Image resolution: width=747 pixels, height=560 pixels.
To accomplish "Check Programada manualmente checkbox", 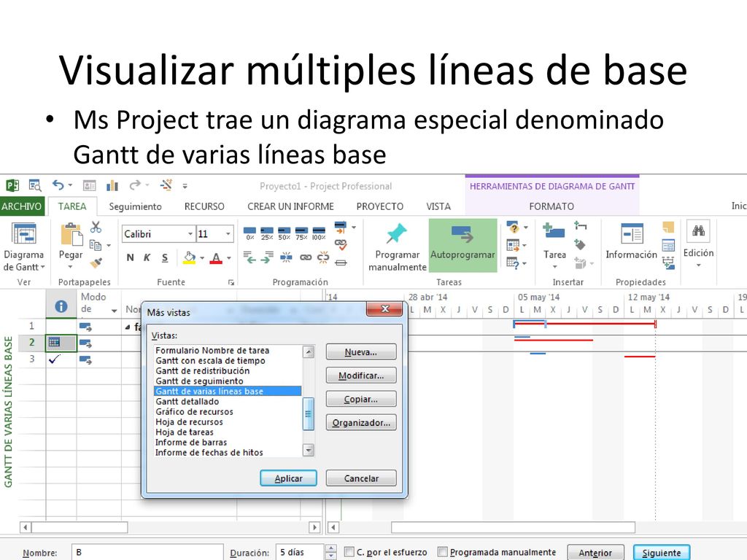I will (x=443, y=552).
